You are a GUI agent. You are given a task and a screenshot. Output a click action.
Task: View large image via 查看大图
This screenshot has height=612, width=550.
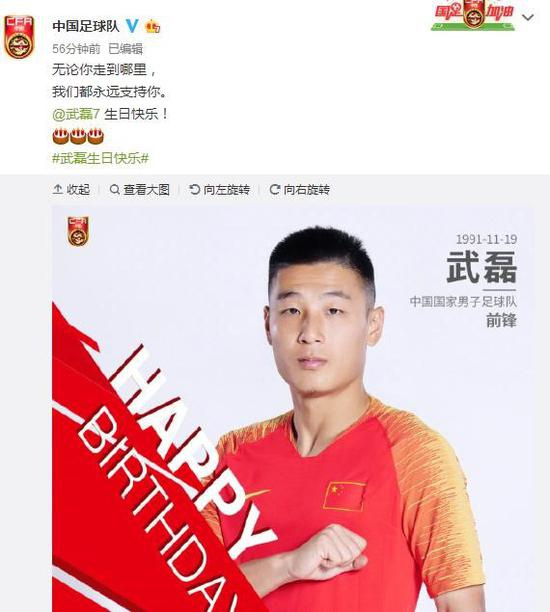pos(140,190)
